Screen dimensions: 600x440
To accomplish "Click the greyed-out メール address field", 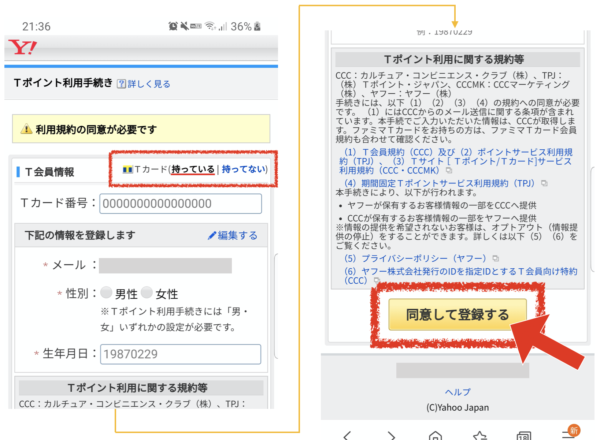I will [165, 266].
